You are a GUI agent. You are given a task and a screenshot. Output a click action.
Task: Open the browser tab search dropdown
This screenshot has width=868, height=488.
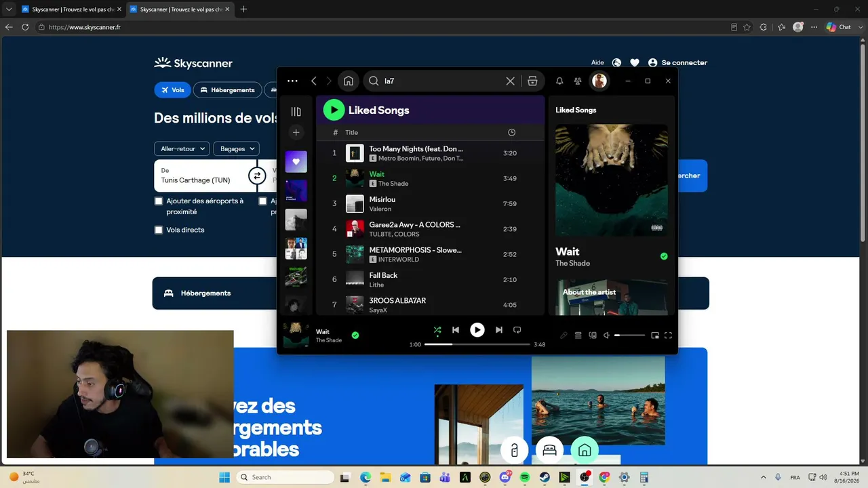click(9, 9)
